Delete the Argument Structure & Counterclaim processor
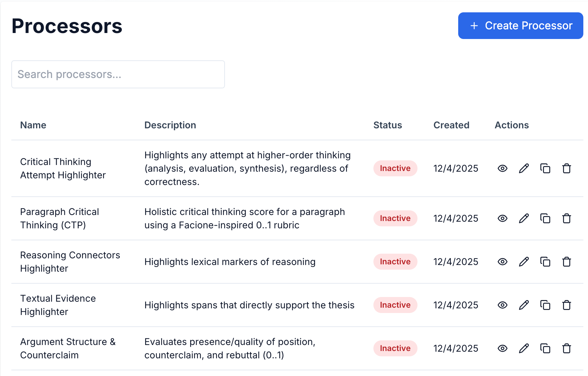Screen dimensions: 588x376 [567, 348]
